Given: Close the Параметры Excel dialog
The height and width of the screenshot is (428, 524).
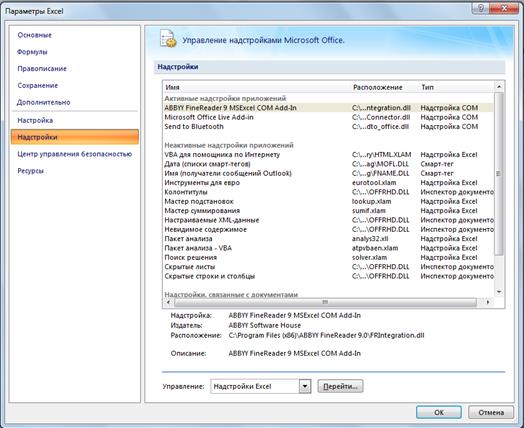Looking at the screenshot, I should 505,8.
